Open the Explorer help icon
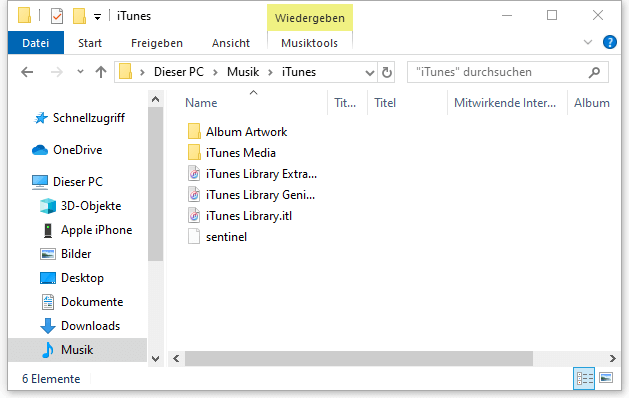Image resolution: width=629 pixels, height=398 pixels. point(610,42)
